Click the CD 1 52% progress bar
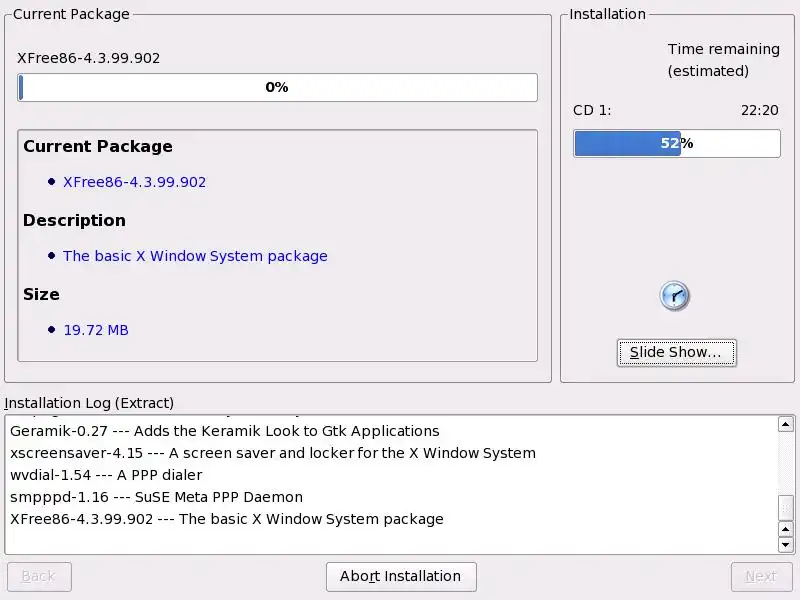This screenshot has width=800, height=600. pos(677,143)
